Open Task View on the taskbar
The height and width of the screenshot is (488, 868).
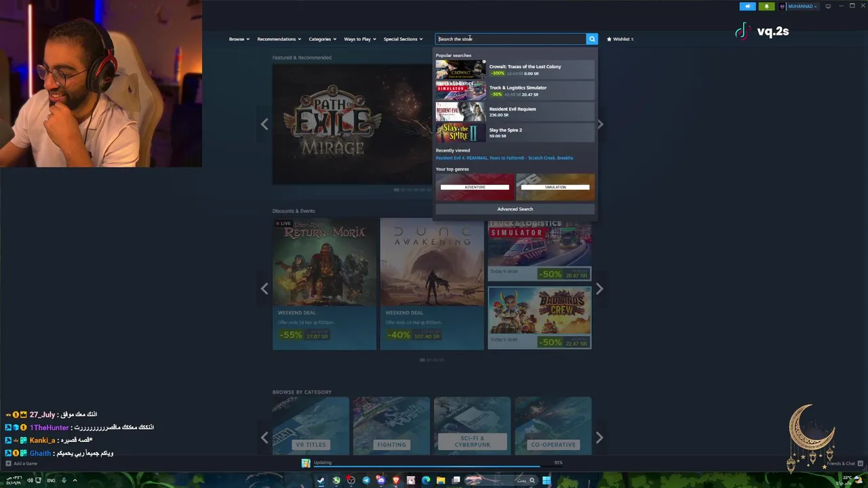click(456, 481)
